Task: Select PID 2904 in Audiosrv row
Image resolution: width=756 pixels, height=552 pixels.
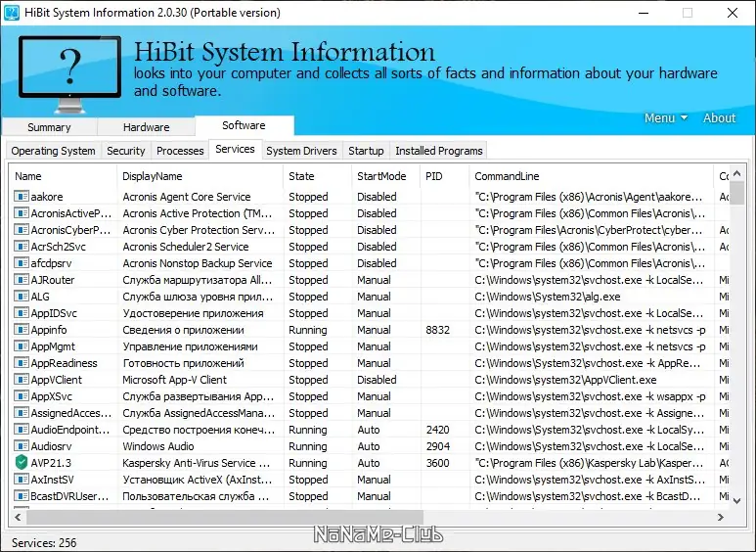Action: [x=438, y=446]
